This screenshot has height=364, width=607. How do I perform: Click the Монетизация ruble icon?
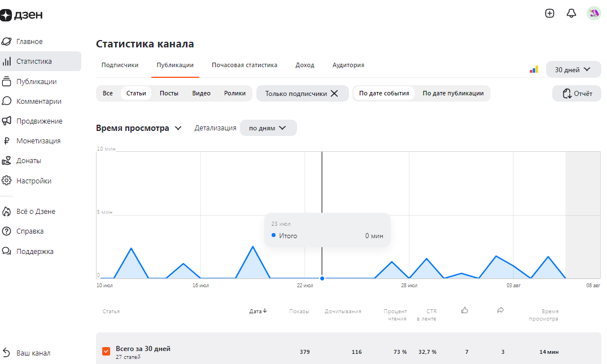(7, 141)
